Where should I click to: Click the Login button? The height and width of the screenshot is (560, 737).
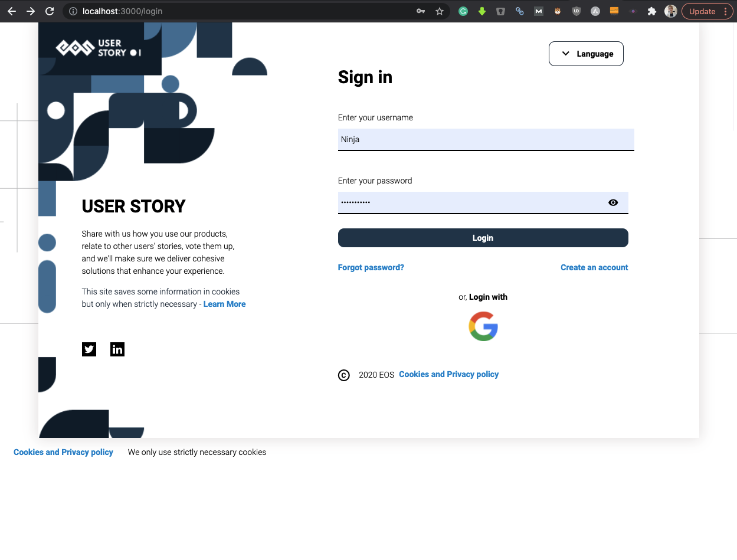click(483, 238)
